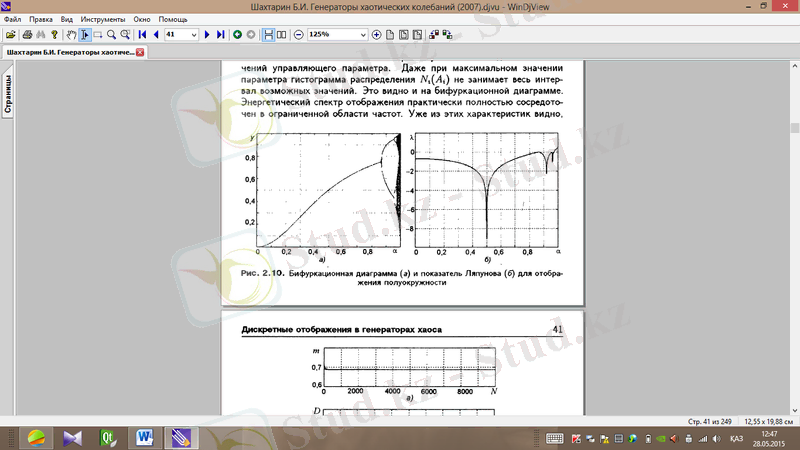This screenshot has width=800, height=450.
Task: Click the zoom out minus button
Action: click(298, 35)
